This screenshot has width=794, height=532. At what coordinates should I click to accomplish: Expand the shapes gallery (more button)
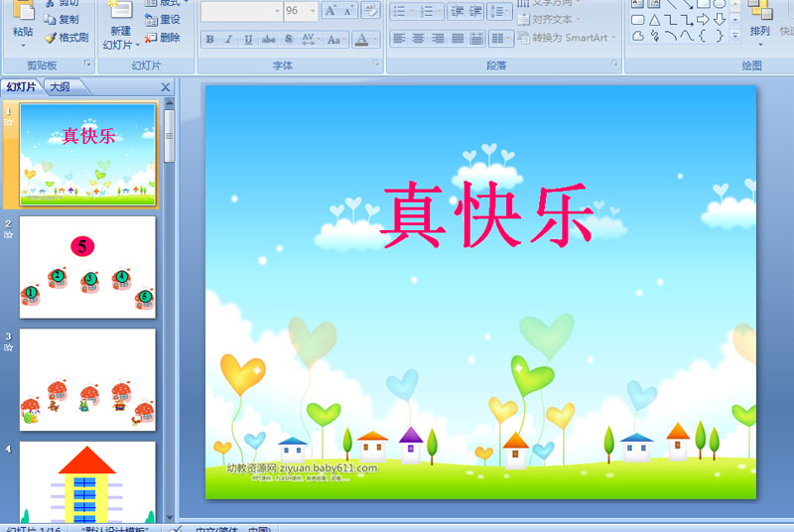(735, 36)
